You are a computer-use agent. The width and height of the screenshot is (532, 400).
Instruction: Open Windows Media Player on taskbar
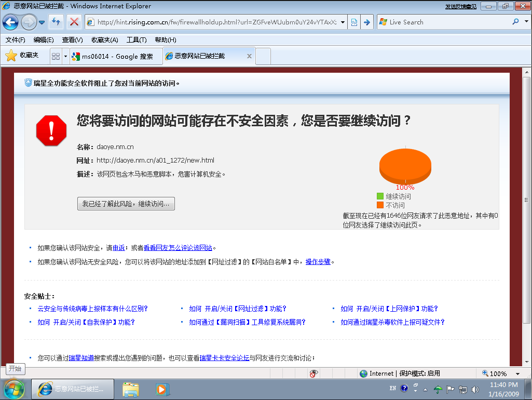[162, 389]
